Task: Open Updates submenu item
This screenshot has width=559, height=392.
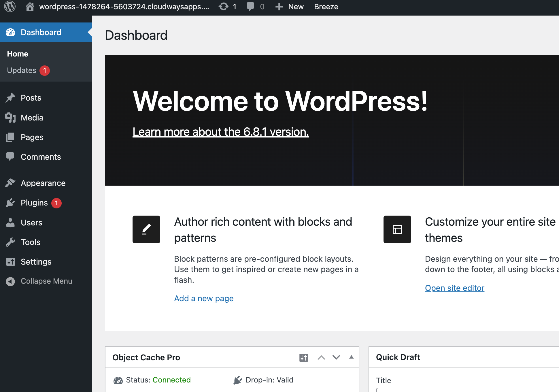Action: pyautogui.click(x=22, y=70)
